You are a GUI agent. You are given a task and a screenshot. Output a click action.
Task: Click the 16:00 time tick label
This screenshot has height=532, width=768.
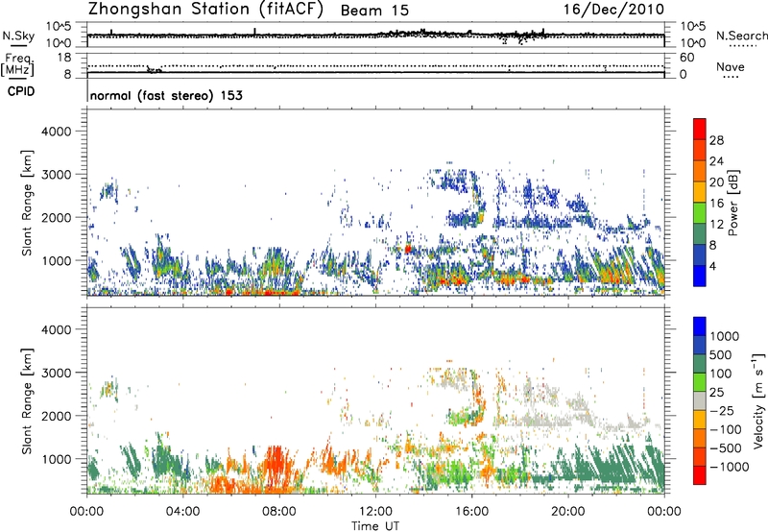click(471, 512)
